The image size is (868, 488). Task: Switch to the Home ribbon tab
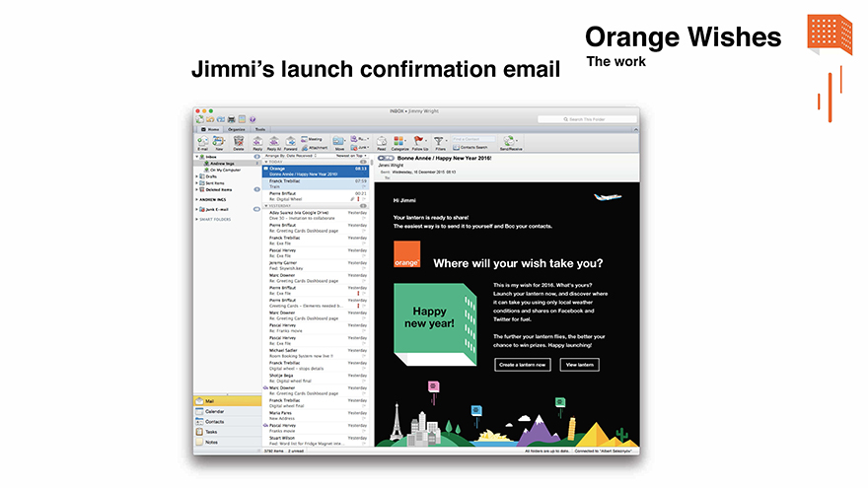210,129
